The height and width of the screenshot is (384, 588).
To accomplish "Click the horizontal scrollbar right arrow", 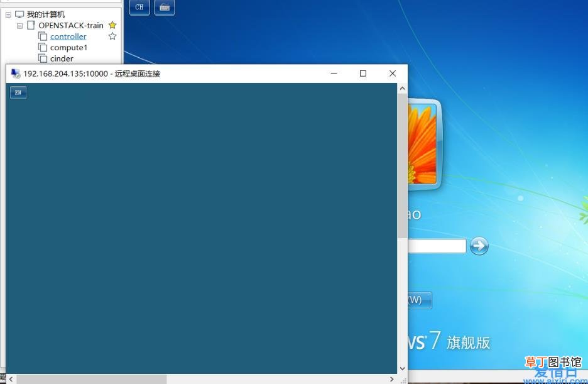I will tap(392, 379).
